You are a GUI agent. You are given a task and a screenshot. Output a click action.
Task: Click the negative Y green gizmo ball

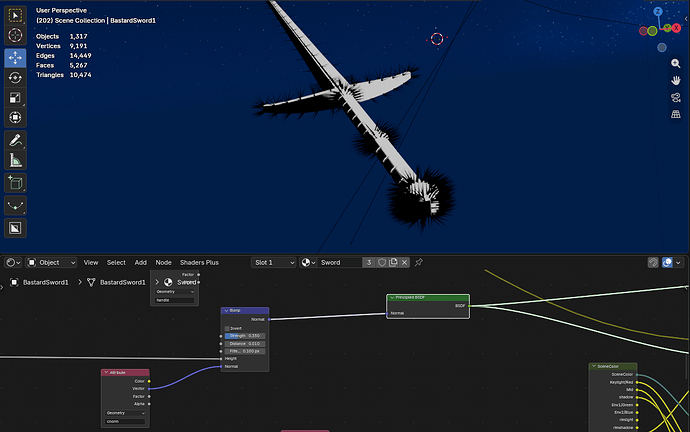coord(652,31)
